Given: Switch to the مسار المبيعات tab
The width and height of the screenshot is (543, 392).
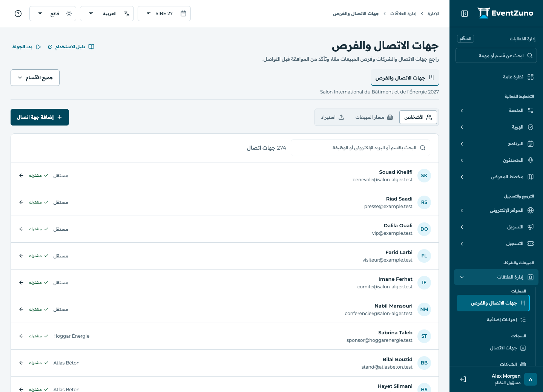Looking at the screenshot, I should click(374, 117).
